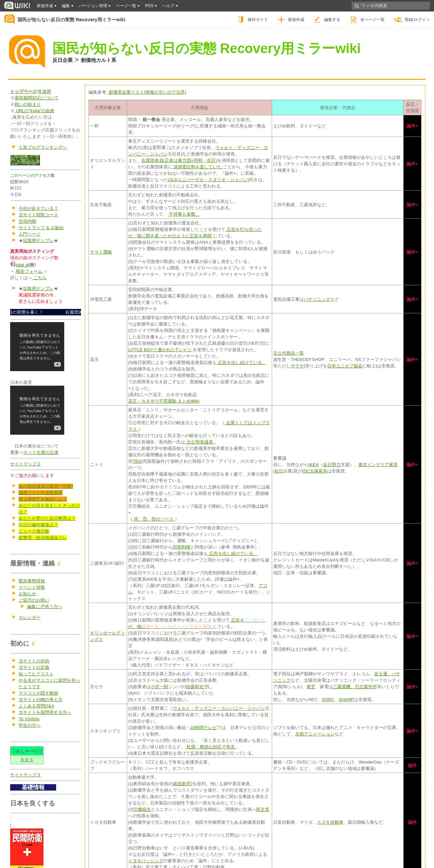Viewport: 434px width, 868px height.
Task: Open the 安倍内閣 sidebar link
Action: (27, 221)
